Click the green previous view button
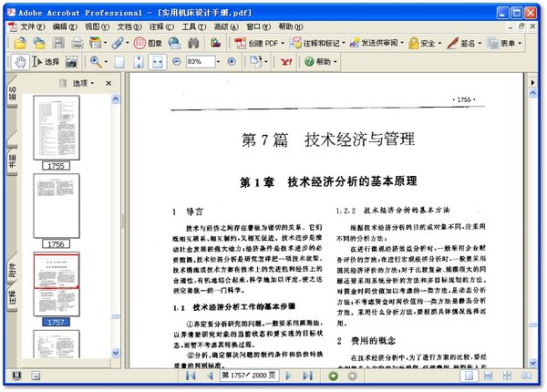The height and width of the screenshot is (392, 547). [x=333, y=376]
